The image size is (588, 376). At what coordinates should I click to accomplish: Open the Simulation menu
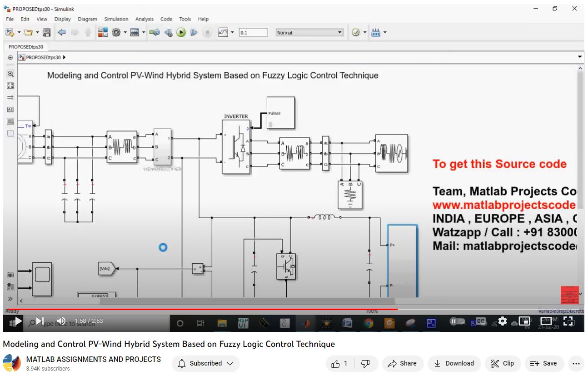116,19
